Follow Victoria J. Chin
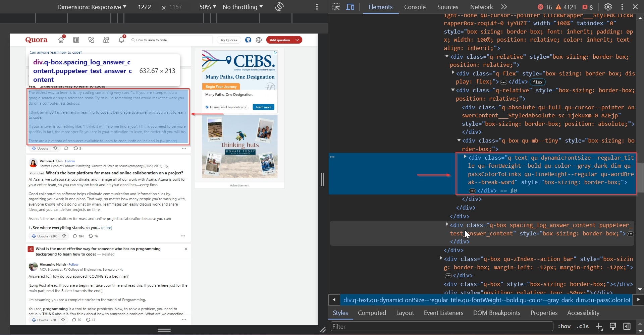Screen dimensions: 644x335 click(x=69, y=161)
